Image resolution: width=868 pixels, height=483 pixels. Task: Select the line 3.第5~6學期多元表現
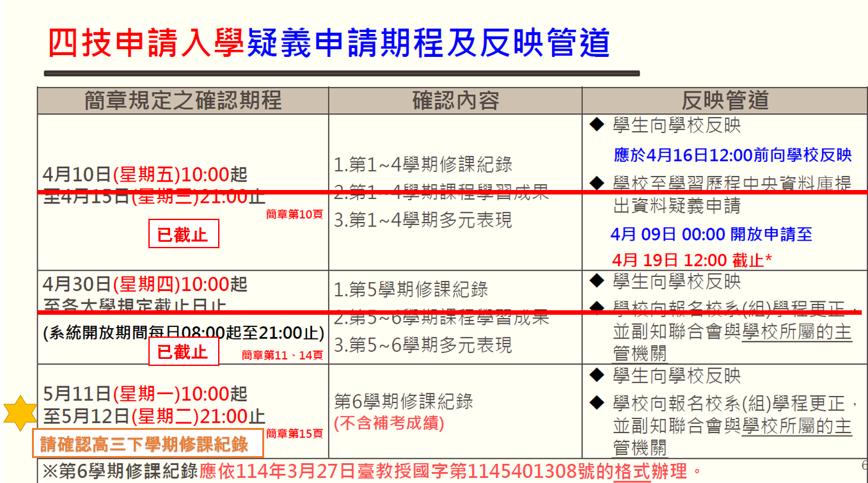tap(423, 345)
